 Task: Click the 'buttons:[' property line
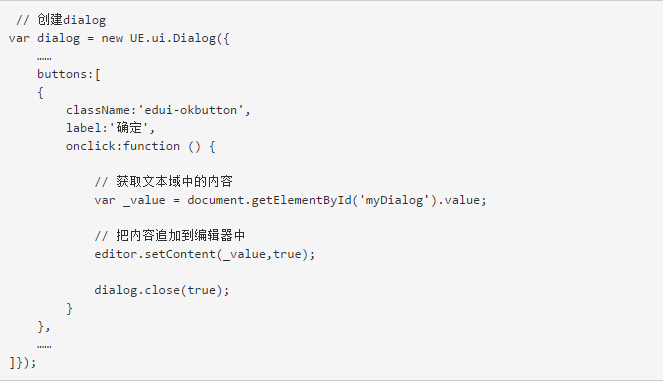[x=68, y=74]
